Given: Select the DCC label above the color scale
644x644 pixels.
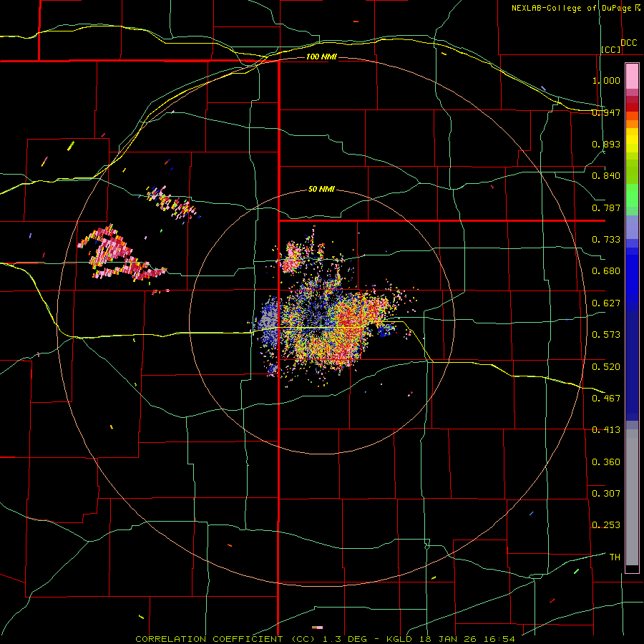Looking at the screenshot, I should (x=628, y=43).
